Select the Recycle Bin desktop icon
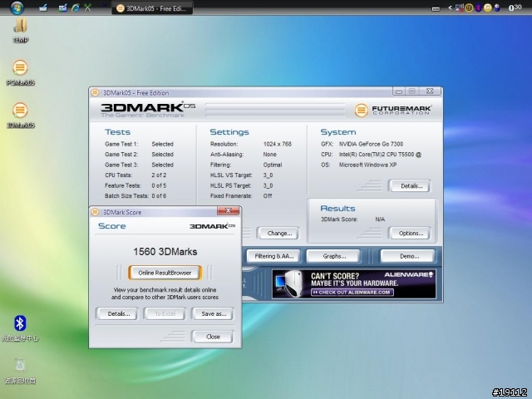532x399 pixels. click(20, 371)
